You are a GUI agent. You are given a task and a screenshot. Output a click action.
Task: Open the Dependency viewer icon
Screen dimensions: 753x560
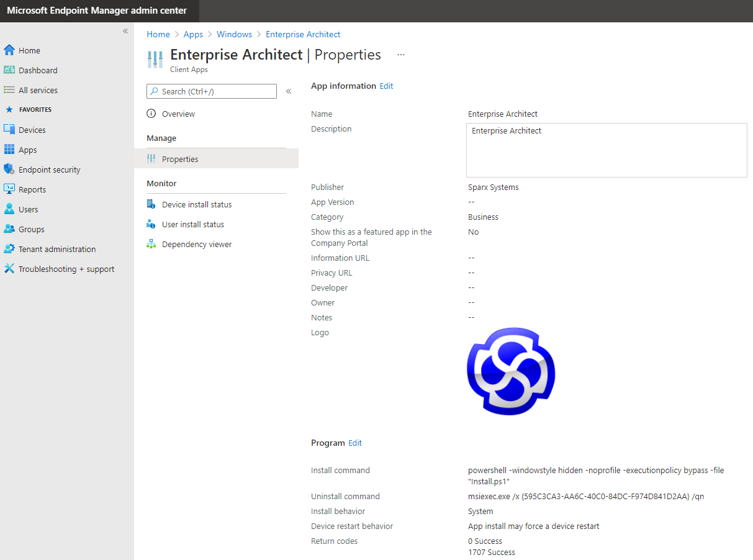pos(151,244)
